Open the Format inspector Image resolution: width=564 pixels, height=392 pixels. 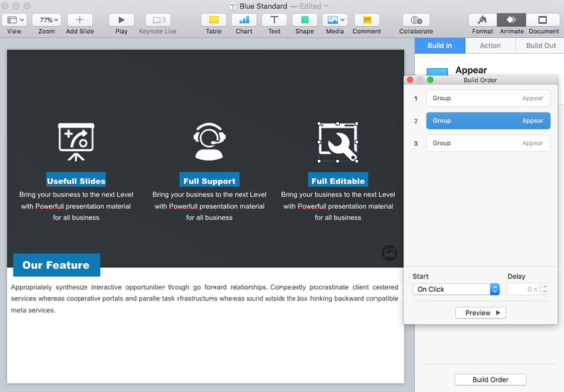point(482,20)
